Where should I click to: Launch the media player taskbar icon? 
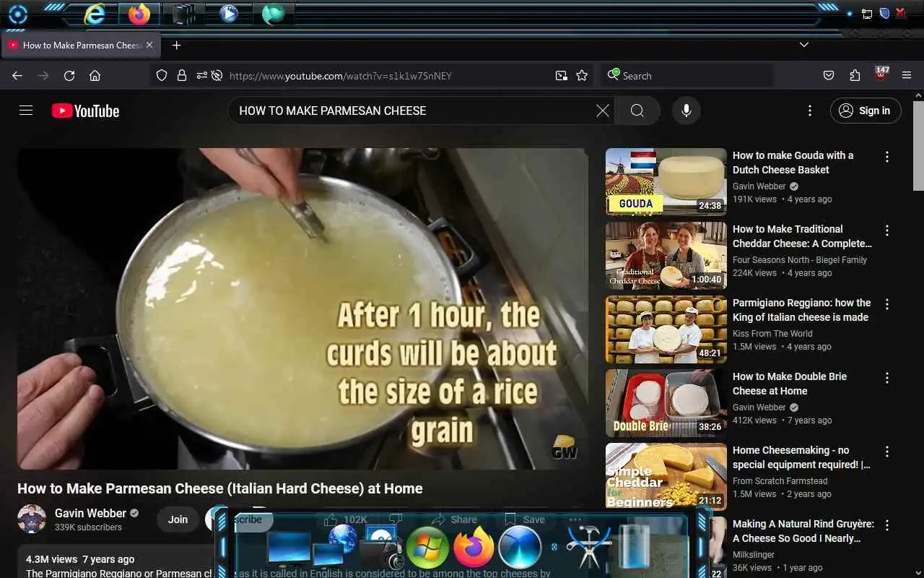pyautogui.click(x=229, y=14)
